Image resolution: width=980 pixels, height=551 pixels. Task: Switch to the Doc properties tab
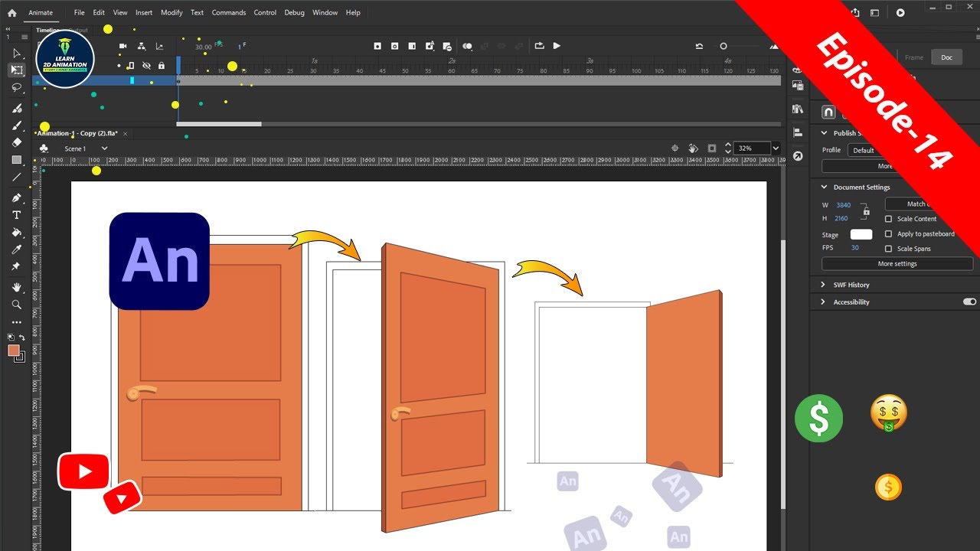(946, 57)
